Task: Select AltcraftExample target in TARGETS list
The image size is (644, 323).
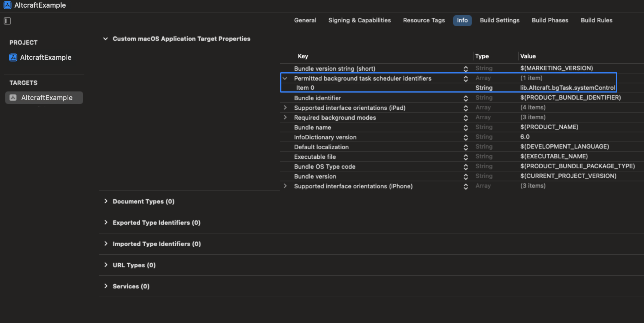Action: click(44, 98)
